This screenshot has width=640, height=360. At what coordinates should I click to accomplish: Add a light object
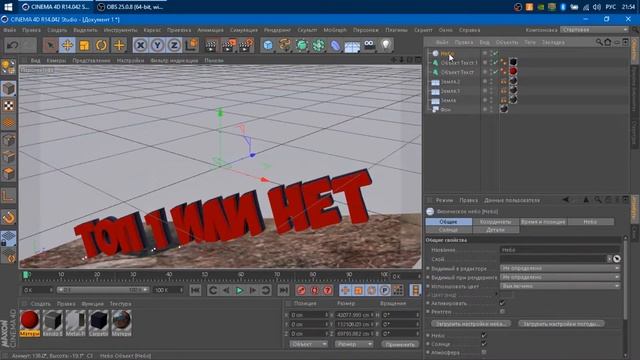coord(386,45)
